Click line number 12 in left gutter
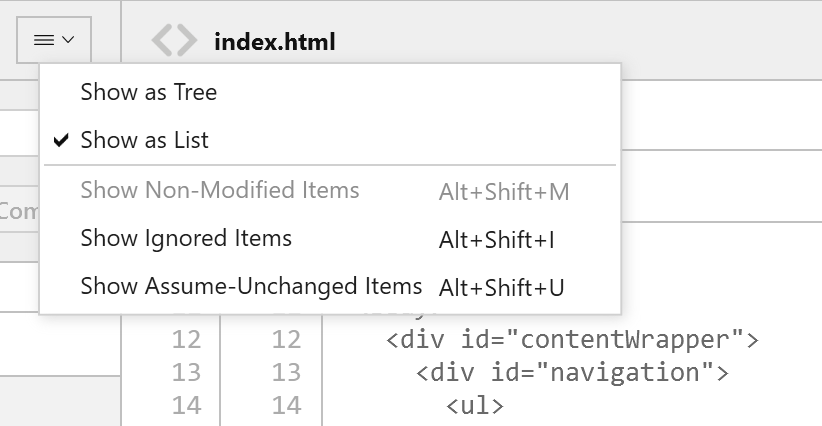 [186, 340]
